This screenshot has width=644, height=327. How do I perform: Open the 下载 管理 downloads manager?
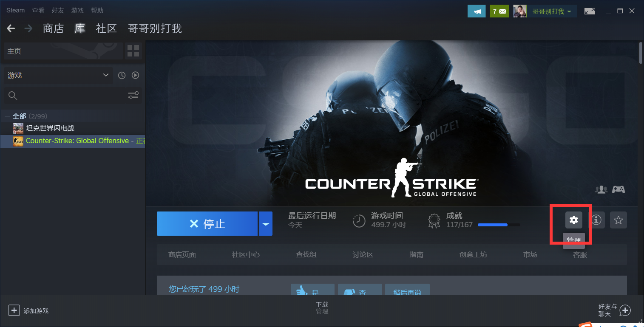pos(322,308)
